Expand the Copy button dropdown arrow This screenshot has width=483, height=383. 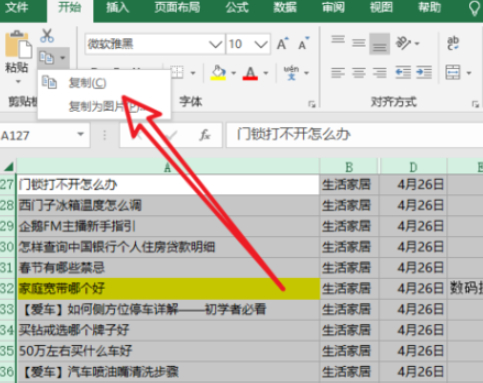coord(63,58)
